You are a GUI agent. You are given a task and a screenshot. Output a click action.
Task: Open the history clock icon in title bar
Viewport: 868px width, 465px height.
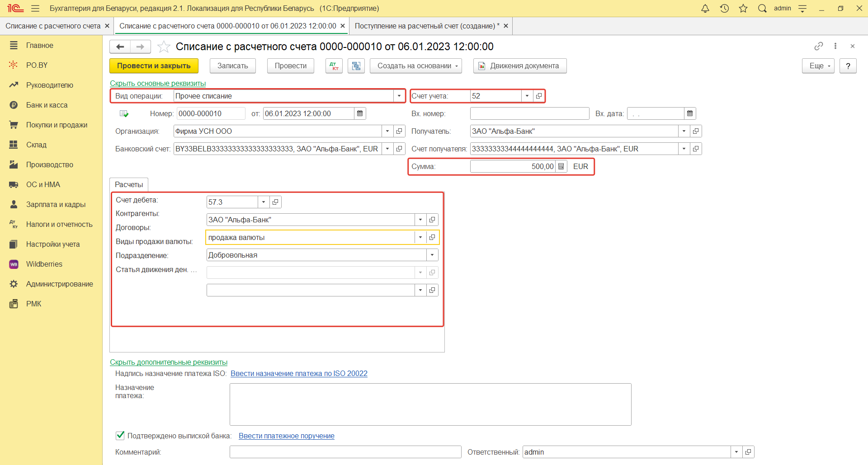[724, 9]
